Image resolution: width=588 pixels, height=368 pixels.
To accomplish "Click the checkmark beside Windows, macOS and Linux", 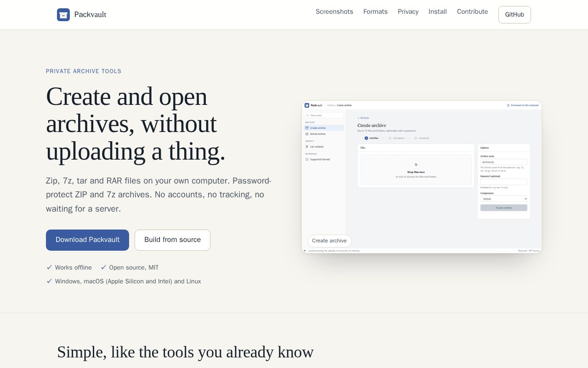I will [49, 281].
